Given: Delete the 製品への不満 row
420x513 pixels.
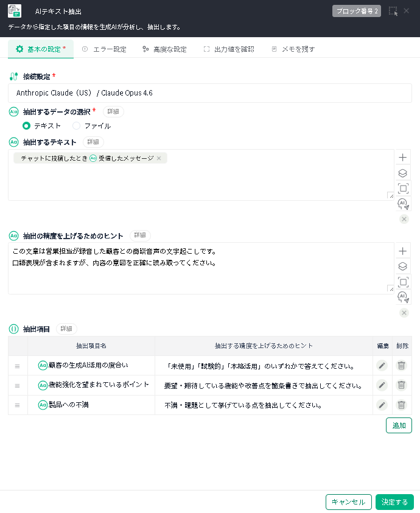Looking at the screenshot, I should coord(402,405).
